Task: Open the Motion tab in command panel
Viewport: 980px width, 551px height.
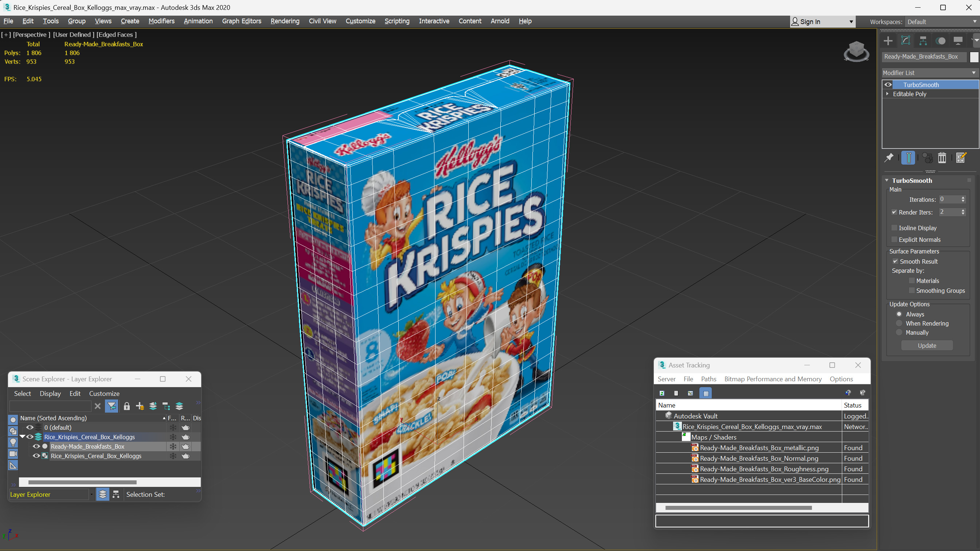Action: pos(940,41)
